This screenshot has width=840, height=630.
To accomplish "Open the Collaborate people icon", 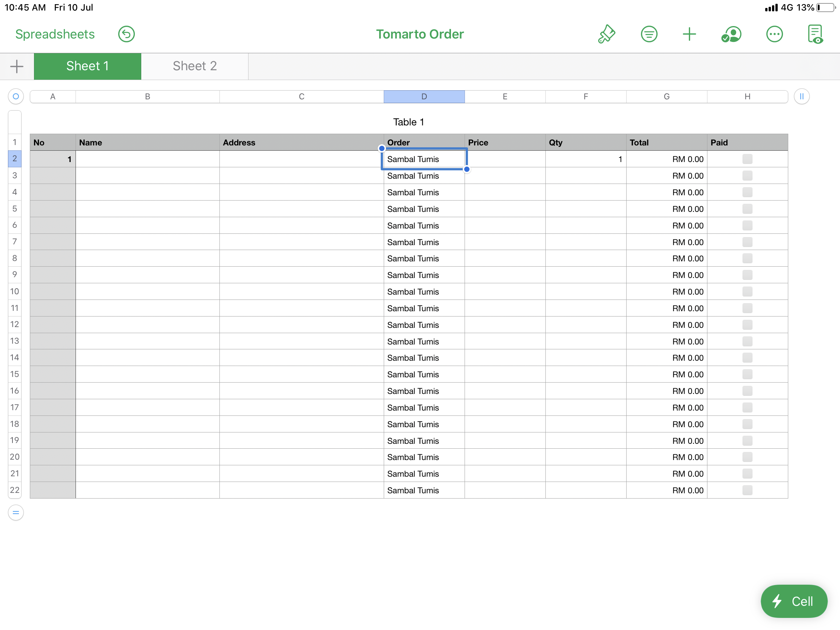I will pyautogui.click(x=731, y=34).
